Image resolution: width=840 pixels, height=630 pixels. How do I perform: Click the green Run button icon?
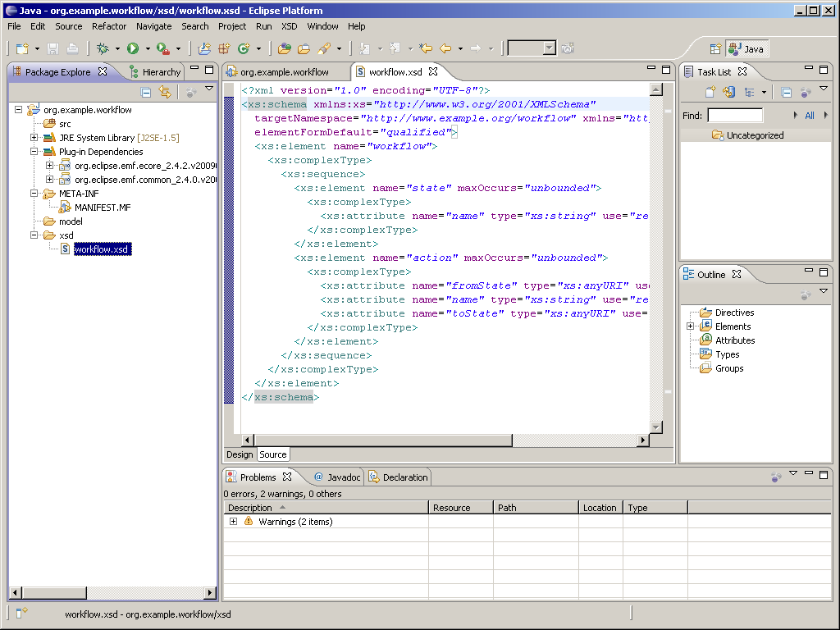click(133, 49)
